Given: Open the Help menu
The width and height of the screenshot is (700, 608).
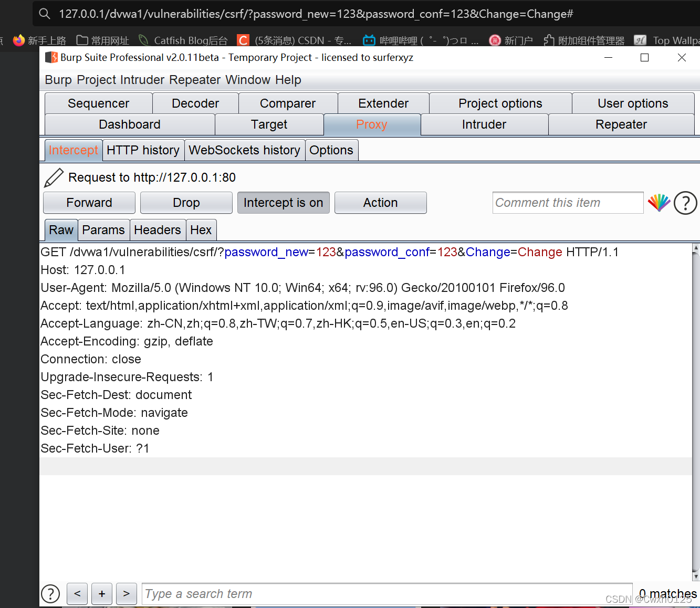Looking at the screenshot, I should (x=288, y=80).
